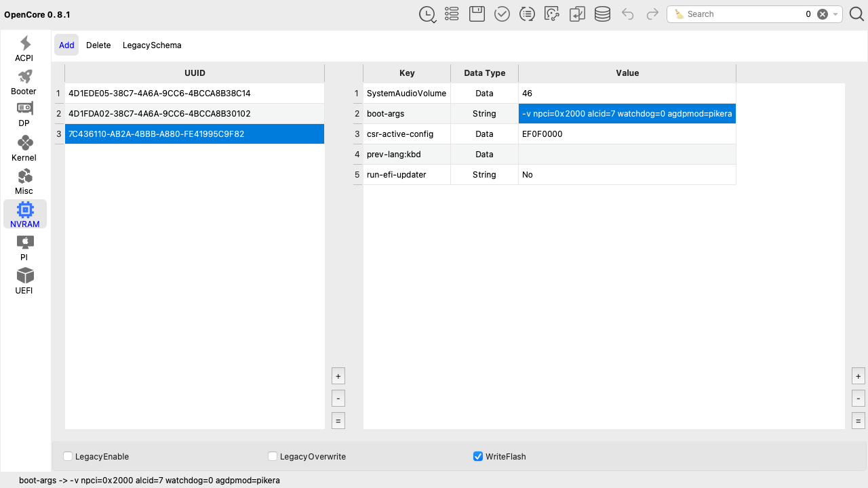
Task: Uncheck the WriteFlash checkbox
Action: tap(478, 457)
